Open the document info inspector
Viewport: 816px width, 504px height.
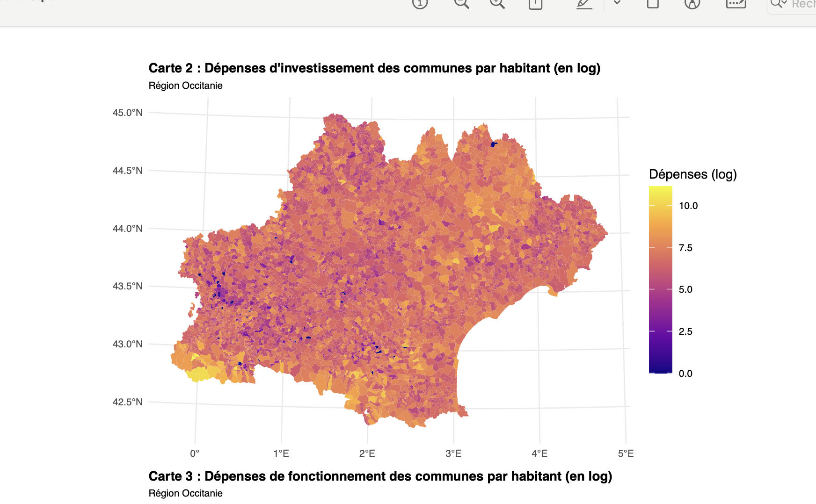(420, 3)
